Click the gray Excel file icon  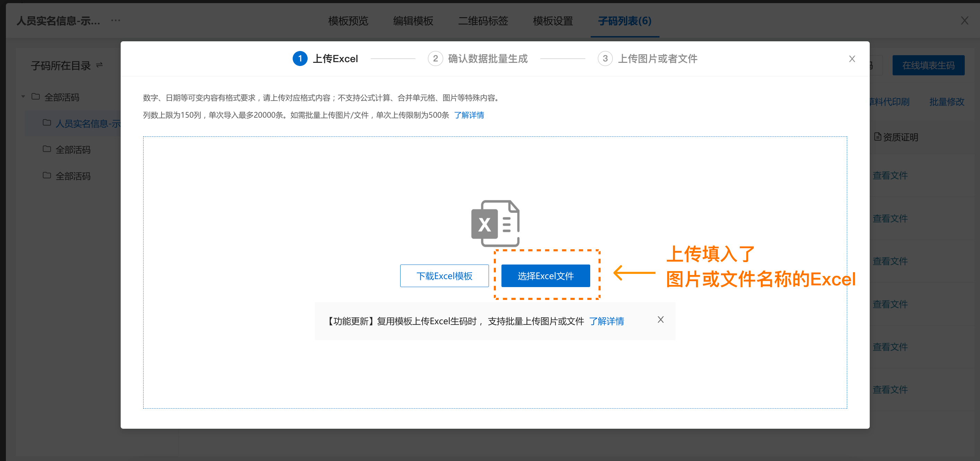(495, 224)
